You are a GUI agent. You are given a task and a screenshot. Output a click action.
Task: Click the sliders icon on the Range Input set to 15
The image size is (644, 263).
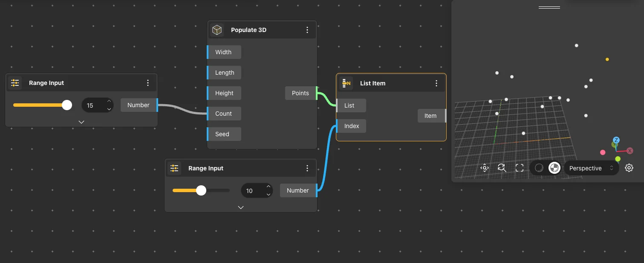[15, 83]
